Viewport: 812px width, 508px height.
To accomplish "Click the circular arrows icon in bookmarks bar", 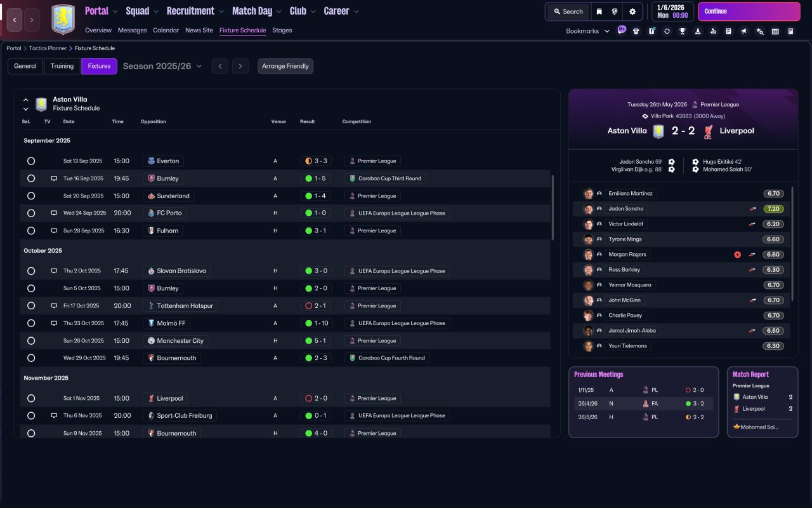I will point(667,31).
